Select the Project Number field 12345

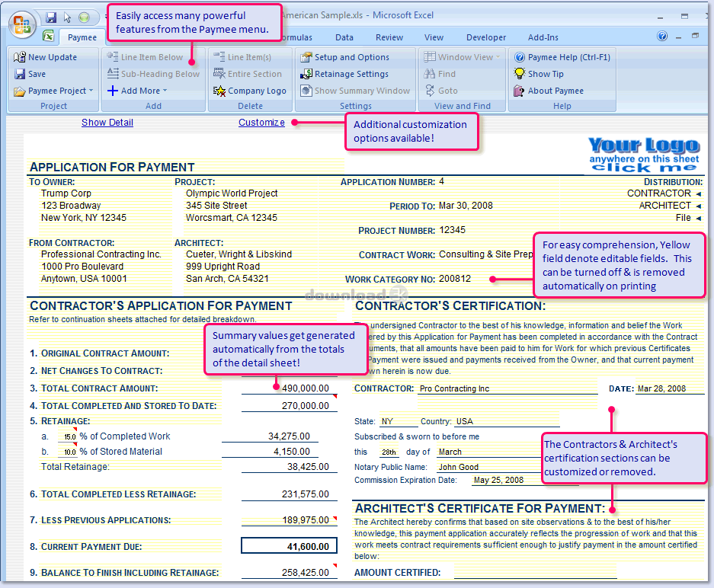[x=452, y=230]
